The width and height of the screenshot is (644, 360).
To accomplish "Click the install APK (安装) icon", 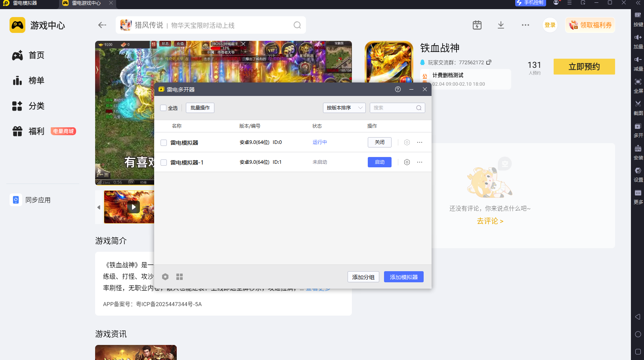I will point(638,149).
